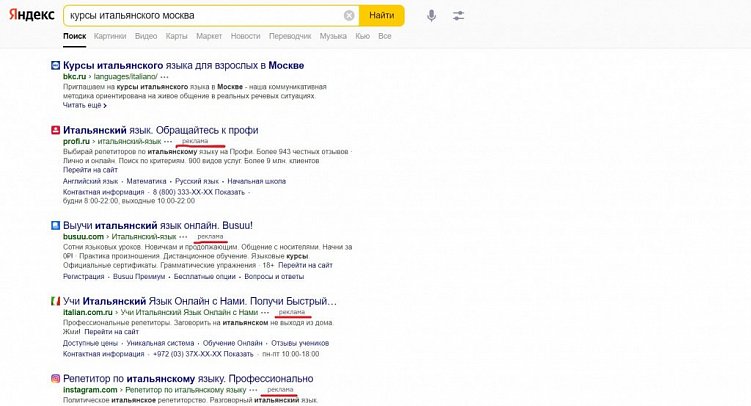Click Показать to reveal profi.ru phone
This screenshot has height=406, width=751.
pyautogui.click(x=229, y=192)
